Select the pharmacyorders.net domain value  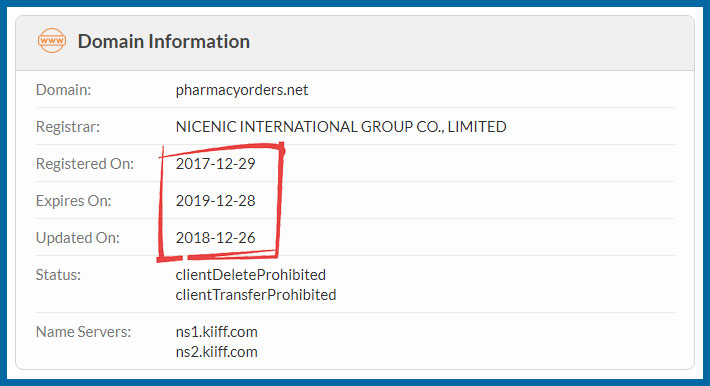242,90
